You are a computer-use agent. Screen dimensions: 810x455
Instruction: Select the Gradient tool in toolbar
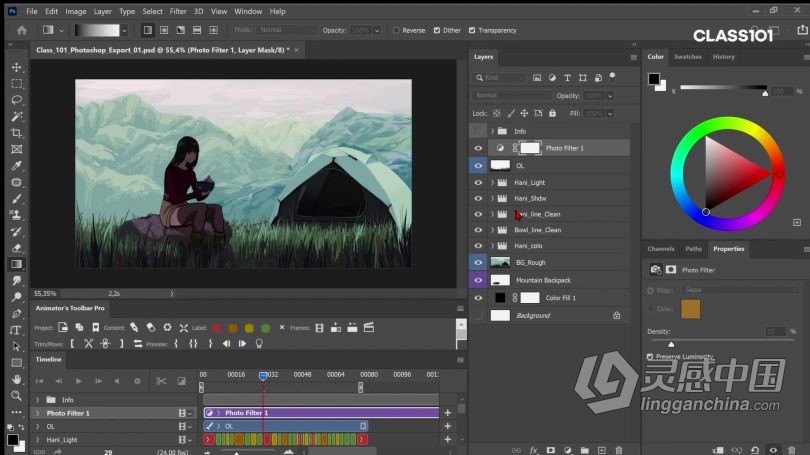coord(17,264)
